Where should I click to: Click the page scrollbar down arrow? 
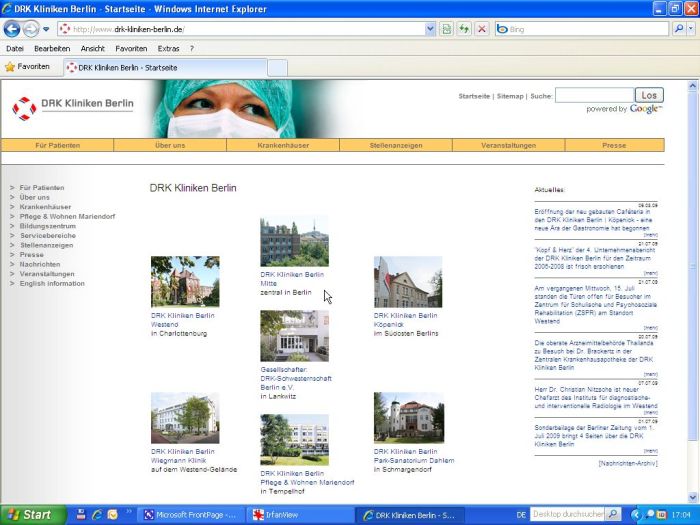click(x=692, y=496)
